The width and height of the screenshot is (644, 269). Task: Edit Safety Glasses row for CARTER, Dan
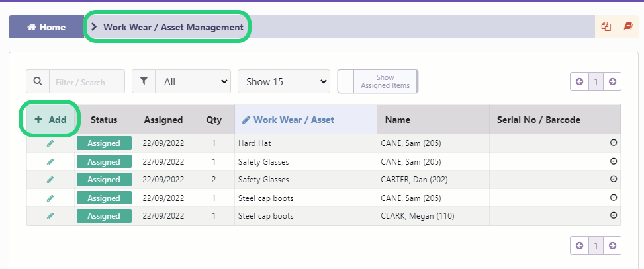coord(50,180)
